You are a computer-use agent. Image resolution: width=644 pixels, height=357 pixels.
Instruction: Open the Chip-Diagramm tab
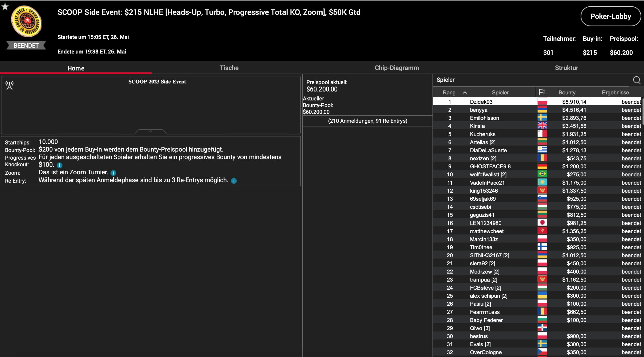pos(397,68)
